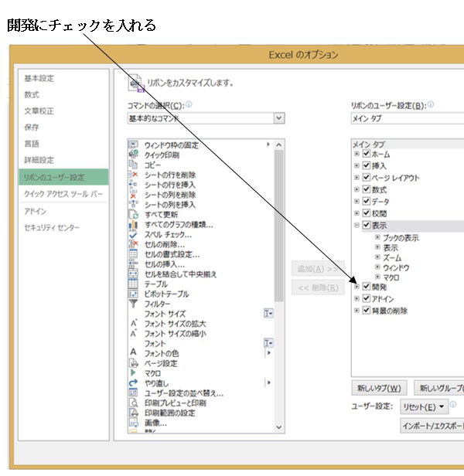Toggle the 校閲 tab checkbox

point(367,213)
